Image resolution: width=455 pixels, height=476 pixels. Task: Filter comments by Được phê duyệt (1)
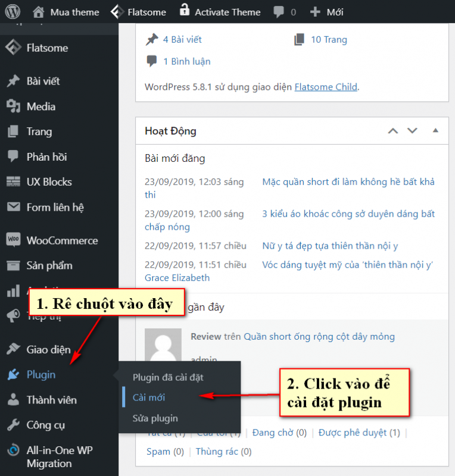pos(359,433)
